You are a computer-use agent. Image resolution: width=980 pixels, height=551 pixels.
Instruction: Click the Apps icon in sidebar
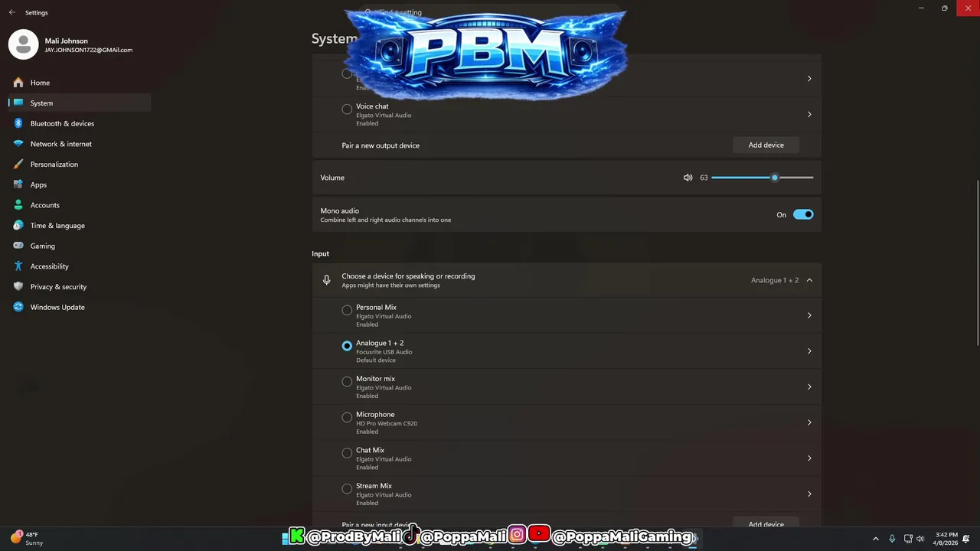tap(18, 184)
